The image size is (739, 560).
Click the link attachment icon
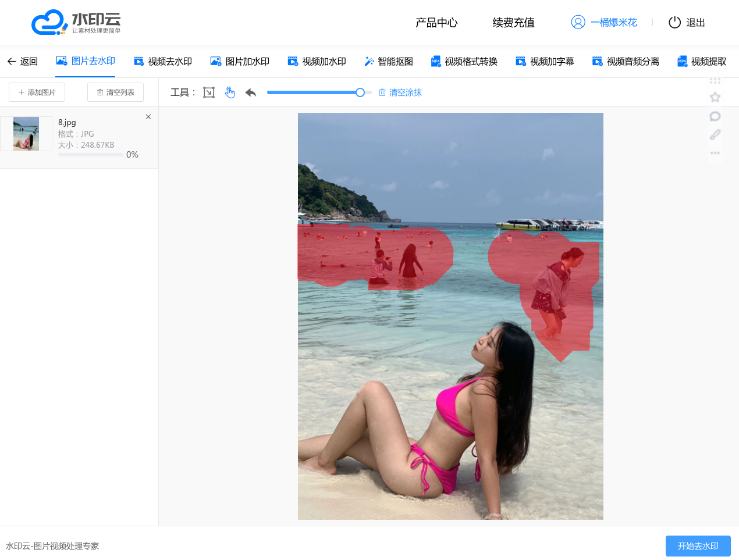pyautogui.click(x=715, y=134)
